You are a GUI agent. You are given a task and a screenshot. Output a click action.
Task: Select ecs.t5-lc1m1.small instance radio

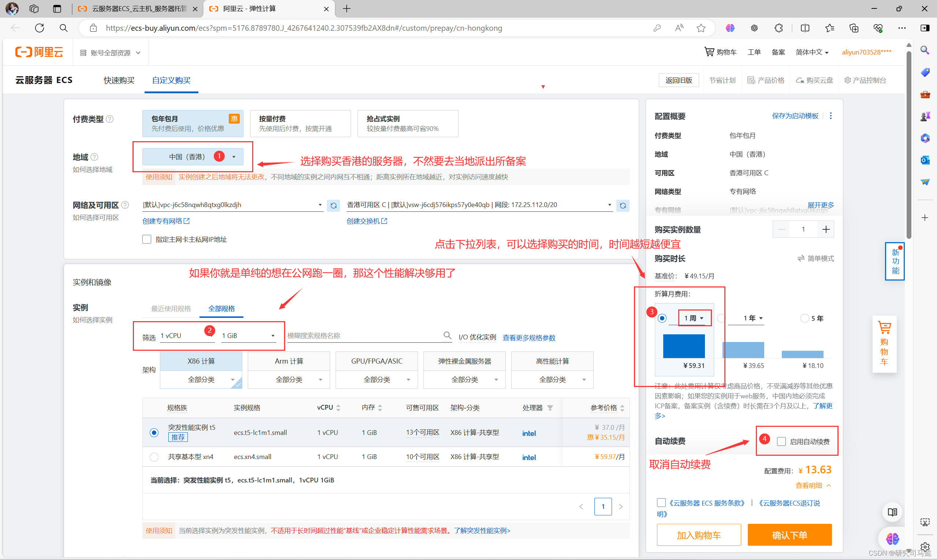[x=154, y=432]
